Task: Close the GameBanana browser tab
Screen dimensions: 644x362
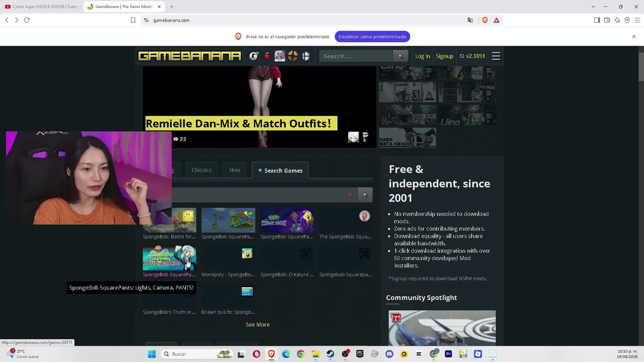Action: pos(159,7)
